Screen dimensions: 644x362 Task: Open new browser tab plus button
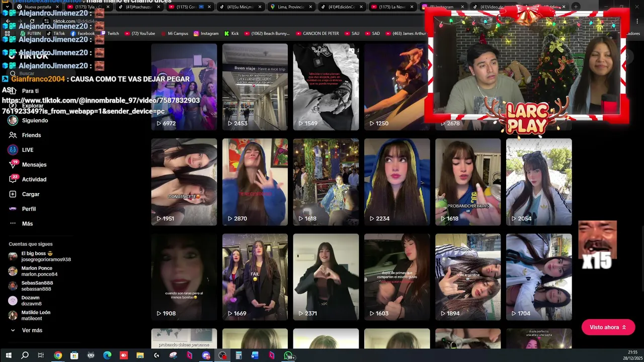tap(576, 7)
